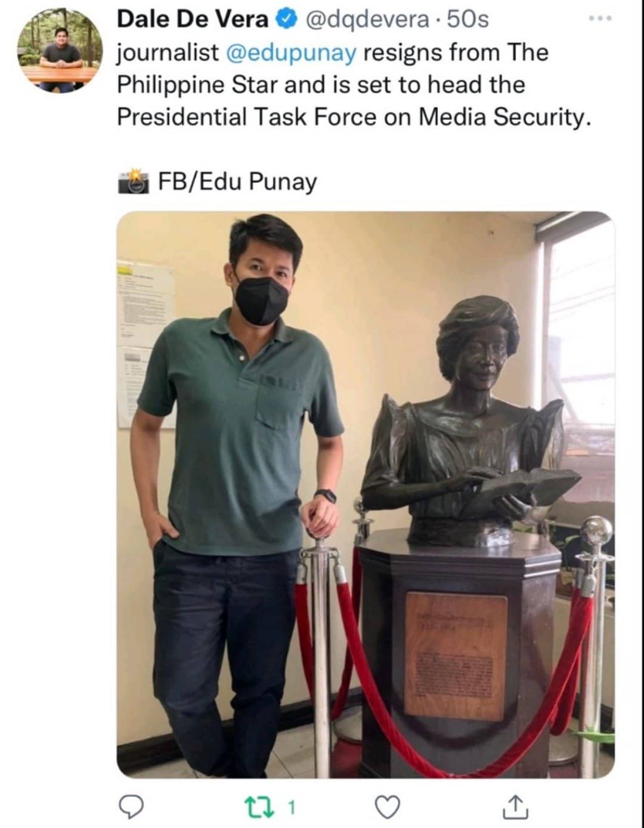Image resolution: width=644 pixels, height=828 pixels.
Task: Open the reply comment bubble icon
Action: pyautogui.click(x=131, y=807)
